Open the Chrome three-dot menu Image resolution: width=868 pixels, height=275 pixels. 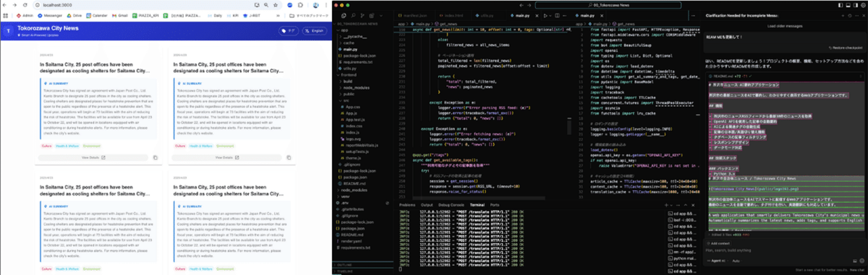pyautogui.click(x=326, y=5)
